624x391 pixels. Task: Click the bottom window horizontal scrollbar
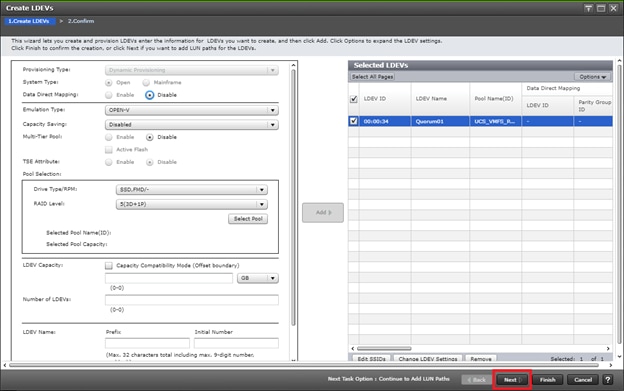(304, 365)
